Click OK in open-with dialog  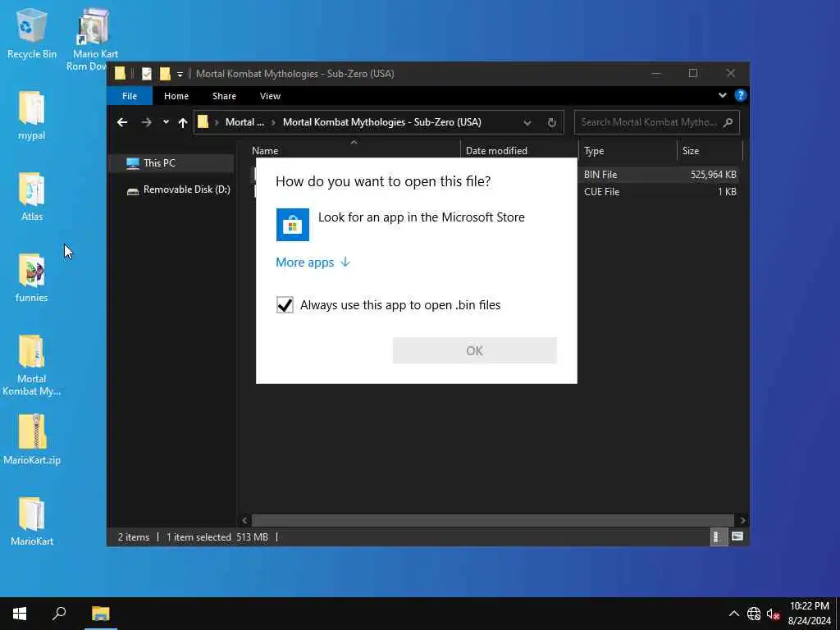(475, 350)
